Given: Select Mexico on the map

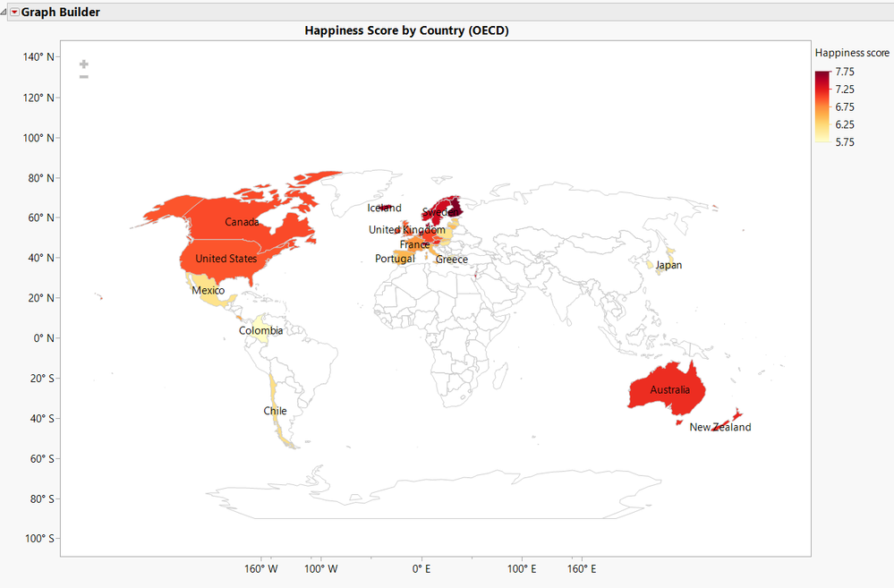Looking at the screenshot, I should (x=209, y=290).
